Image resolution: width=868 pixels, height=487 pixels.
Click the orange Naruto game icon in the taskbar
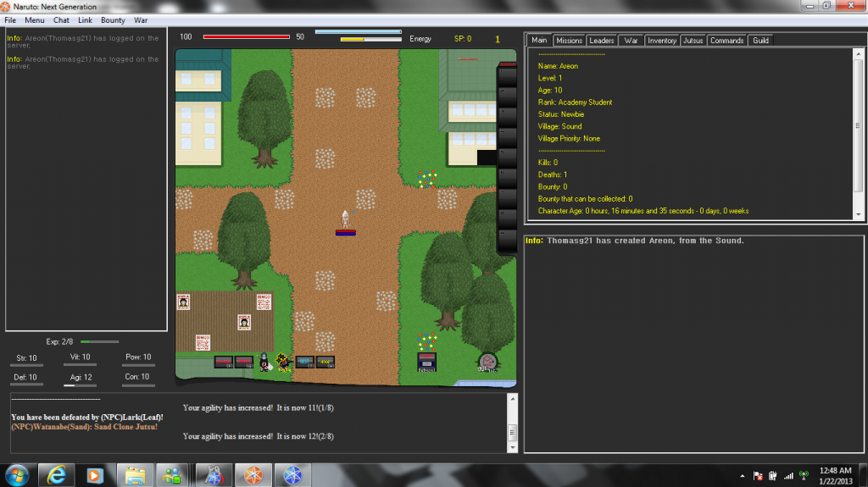(x=253, y=475)
